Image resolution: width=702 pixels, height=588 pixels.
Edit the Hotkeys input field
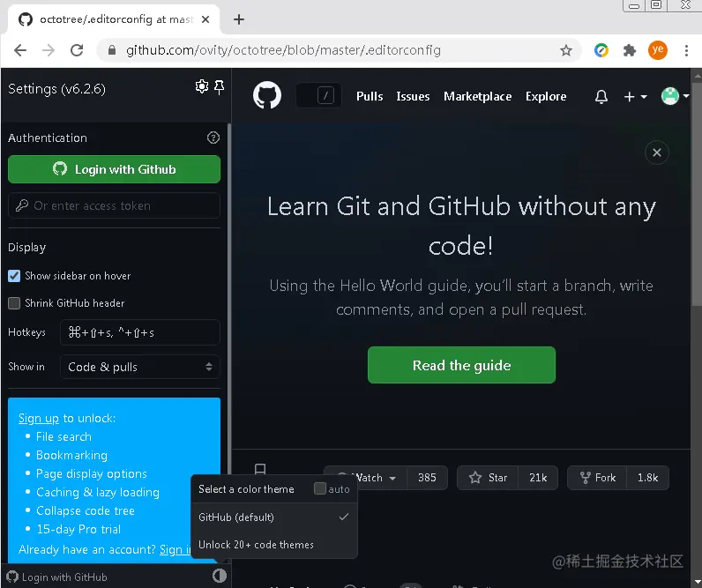140,332
